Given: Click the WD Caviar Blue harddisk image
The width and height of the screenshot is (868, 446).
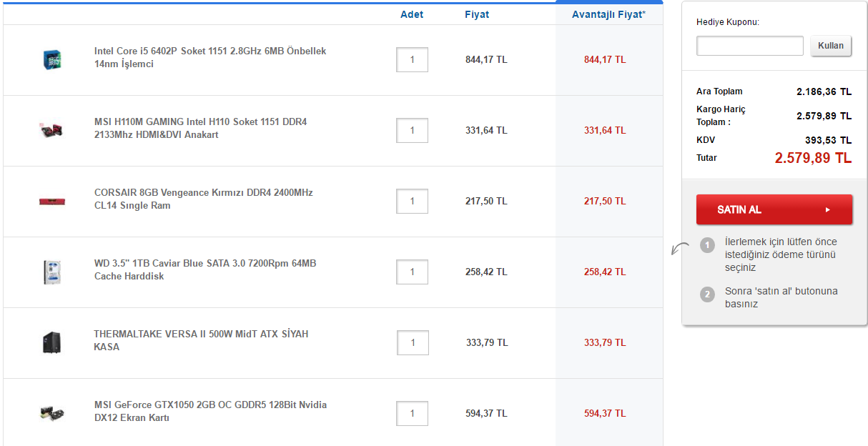Looking at the screenshot, I should pyautogui.click(x=51, y=272).
